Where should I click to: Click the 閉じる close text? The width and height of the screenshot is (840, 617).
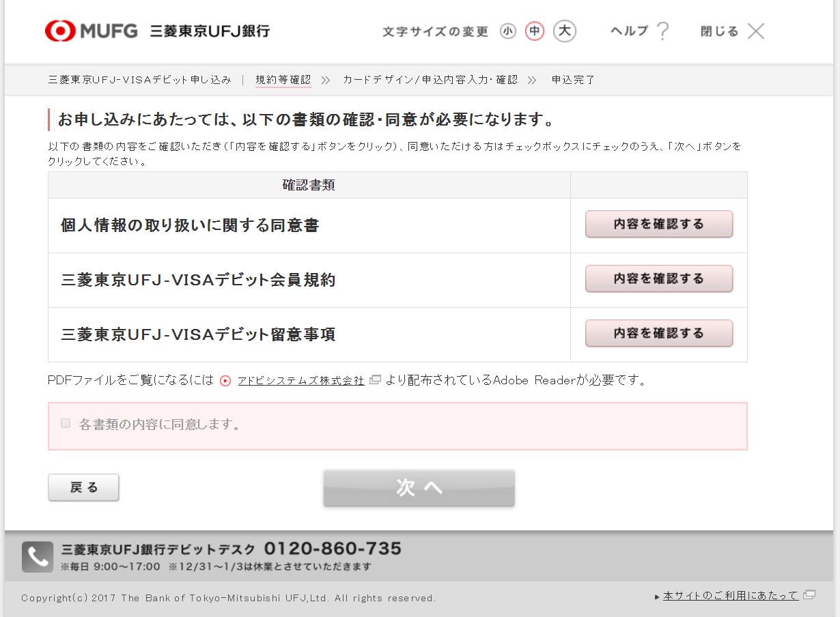click(720, 31)
